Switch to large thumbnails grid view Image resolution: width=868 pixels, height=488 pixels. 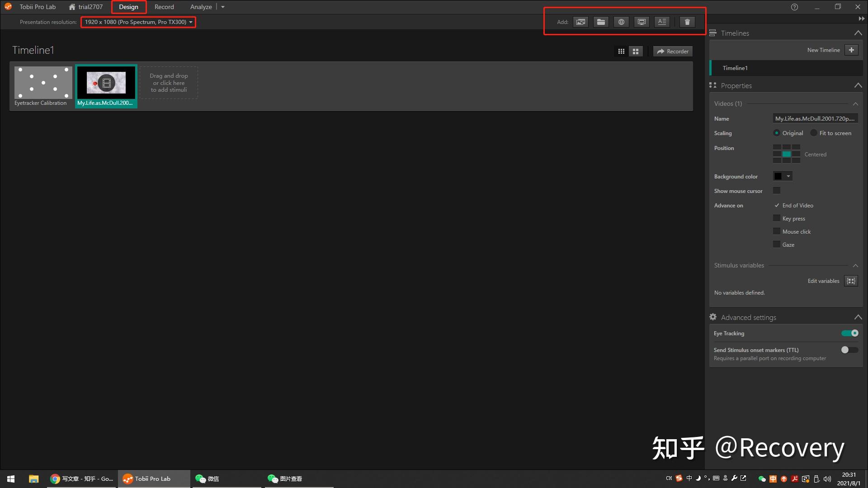636,52
